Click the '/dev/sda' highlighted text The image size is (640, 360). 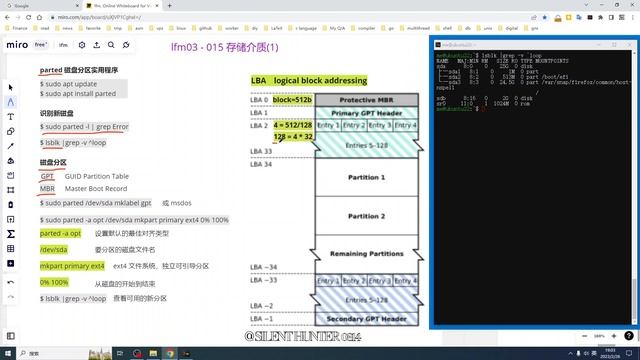(x=53, y=249)
